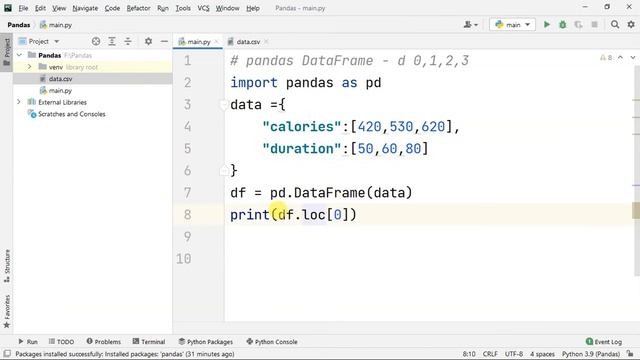Select Scratches and Consoles item
The image size is (640, 360).
tap(71, 114)
